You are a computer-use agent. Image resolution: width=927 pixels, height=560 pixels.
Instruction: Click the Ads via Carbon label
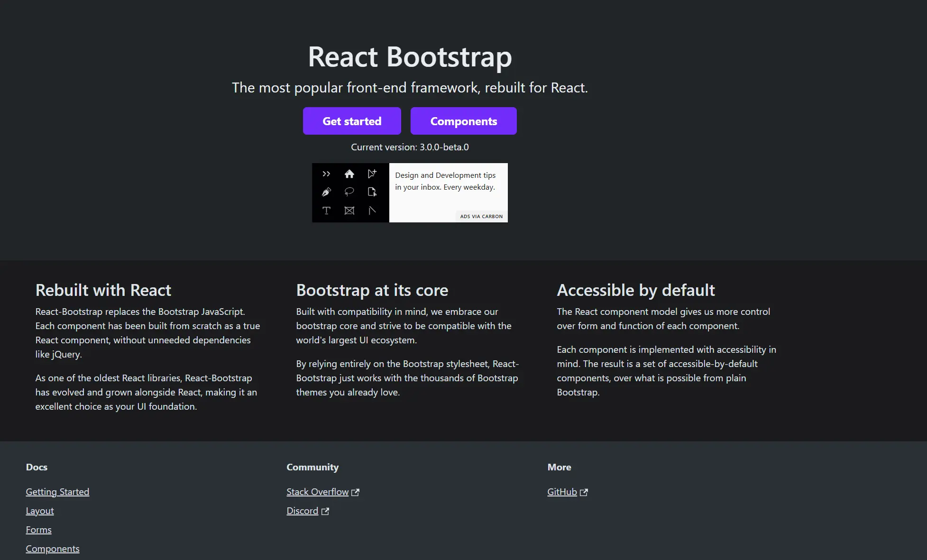(481, 216)
